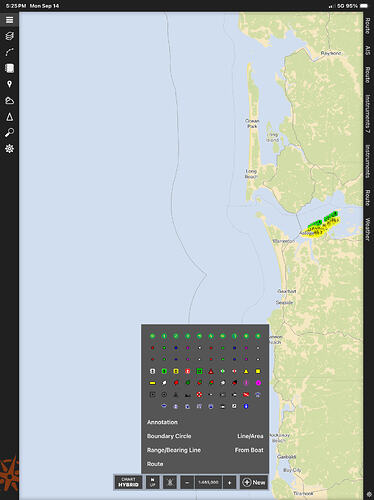This screenshot has width=374, height=500.
Task: Select the solid magenta circle mark
Action: (258, 383)
